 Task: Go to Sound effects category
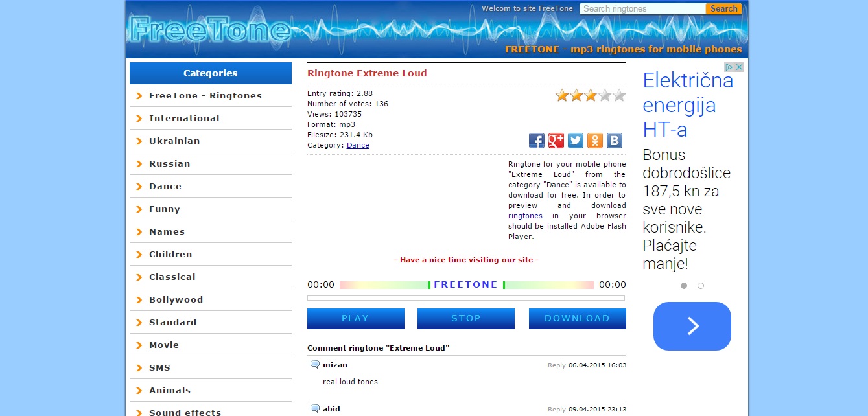tap(185, 411)
